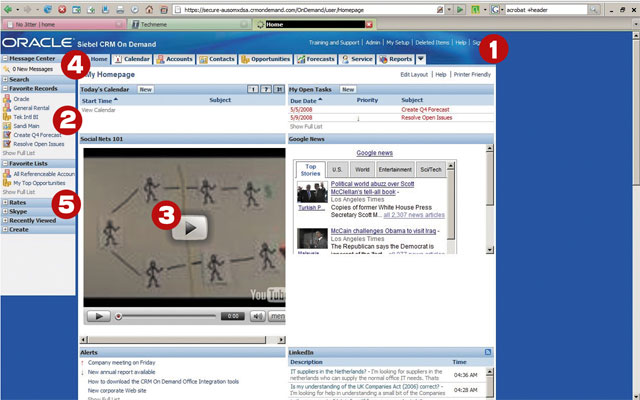Expand the Rates section
640x400 pixels.
click(5, 202)
